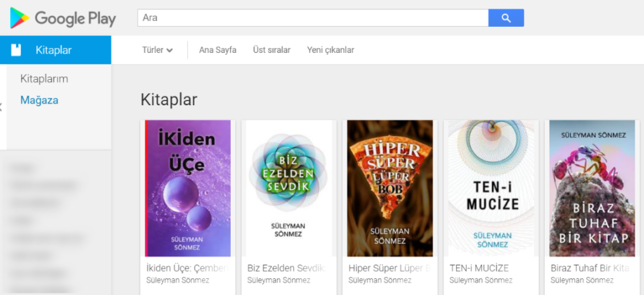
Task: Click the book icon beside Kitaplar
Action: [17, 50]
